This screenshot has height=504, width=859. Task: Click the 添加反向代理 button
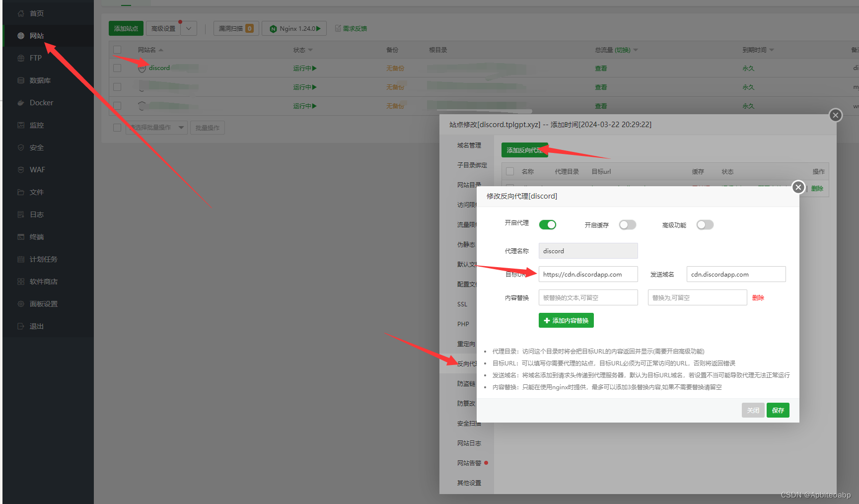click(525, 150)
